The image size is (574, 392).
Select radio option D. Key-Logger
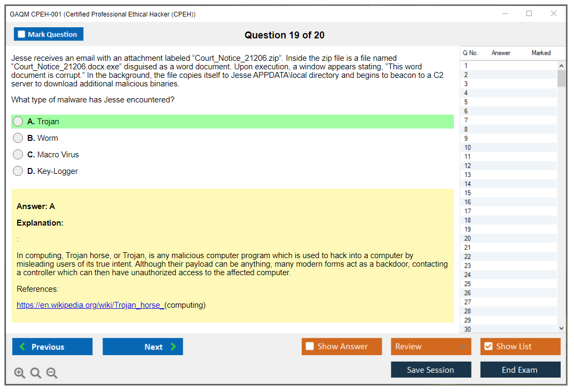[18, 171]
